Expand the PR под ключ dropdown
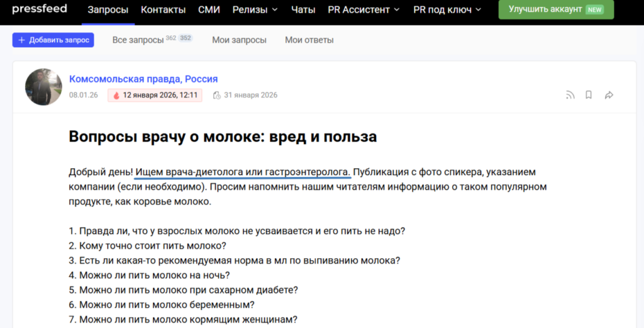This screenshot has width=644, height=328. (447, 9)
